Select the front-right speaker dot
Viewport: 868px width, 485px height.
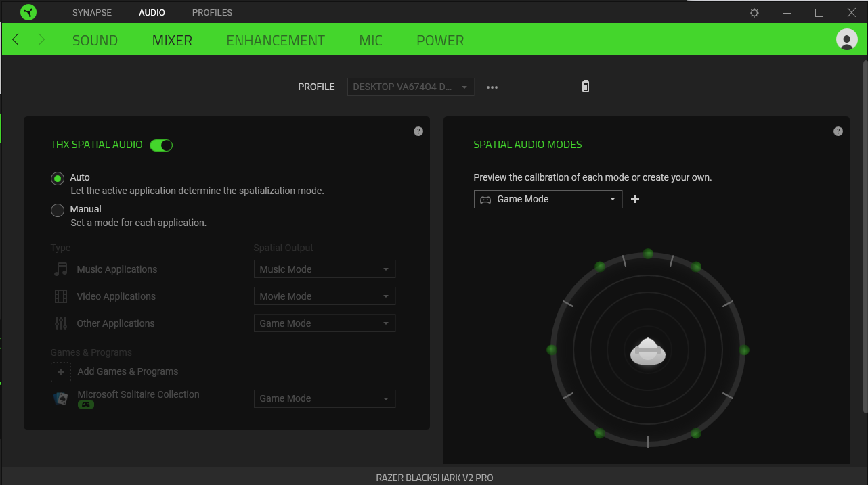[x=696, y=267]
